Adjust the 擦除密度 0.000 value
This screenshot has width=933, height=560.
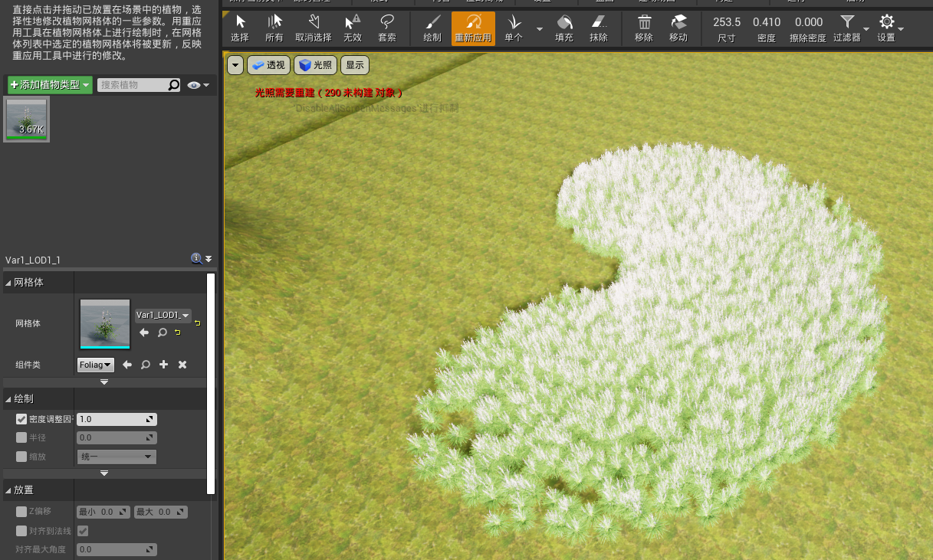tap(809, 22)
